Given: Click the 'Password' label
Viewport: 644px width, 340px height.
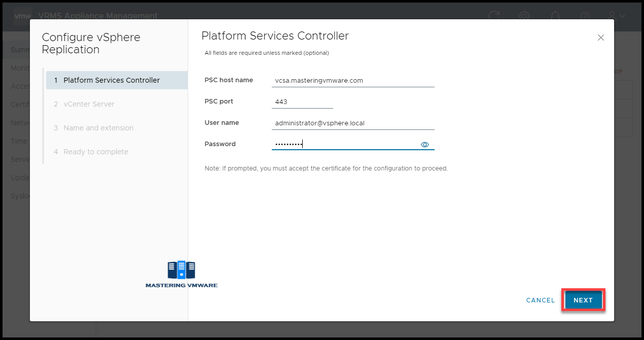Looking at the screenshot, I should 220,144.
